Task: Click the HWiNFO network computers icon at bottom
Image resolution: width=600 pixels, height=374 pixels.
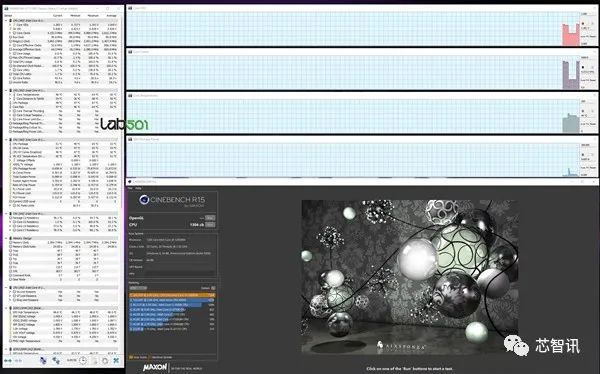Action: tap(43, 361)
